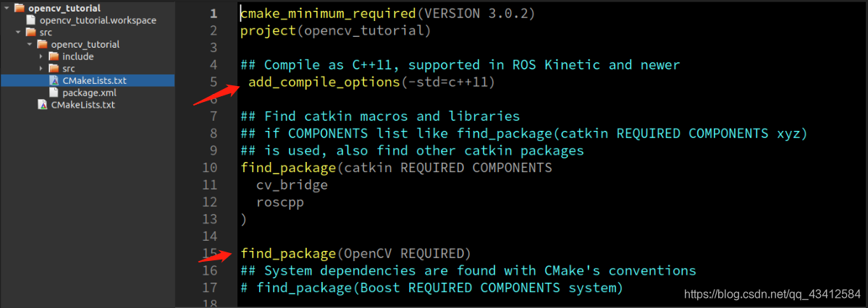
Task: Click the selected CMakeLists.txt CMake icon
Action: (x=54, y=81)
